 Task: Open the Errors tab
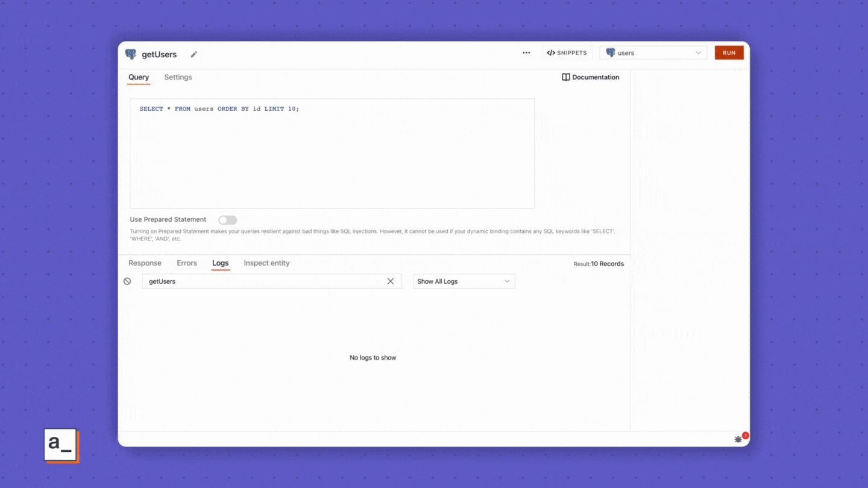coord(187,263)
